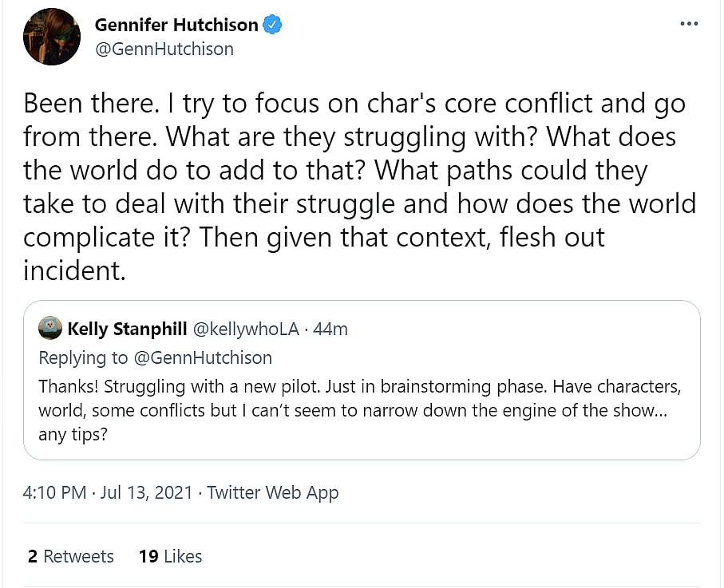Open the @GennHutchison mention inside the quoted reply

coord(203,357)
